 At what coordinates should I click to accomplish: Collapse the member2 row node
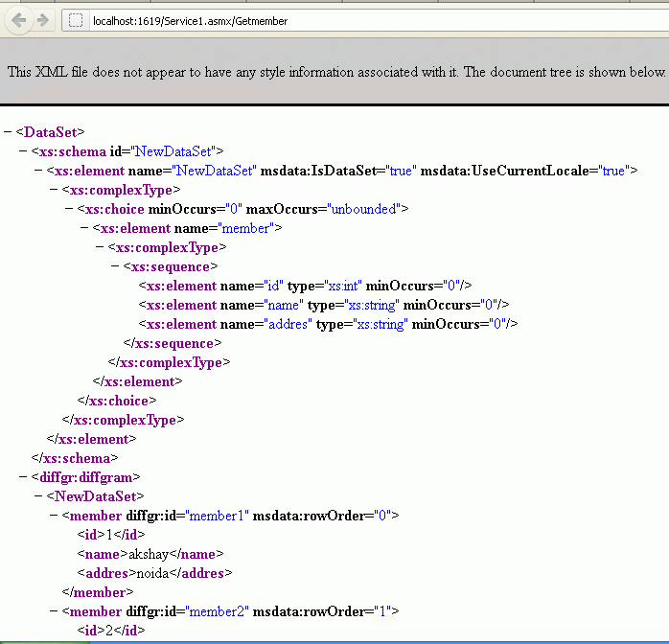54,611
